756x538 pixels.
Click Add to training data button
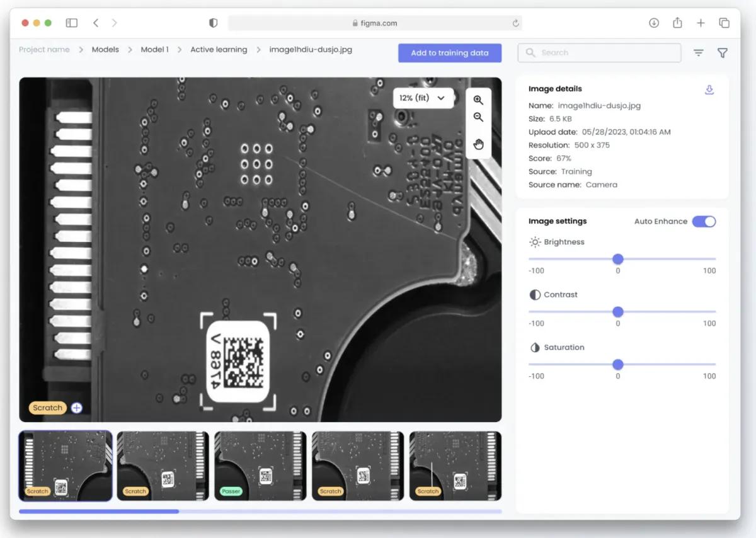[x=449, y=53]
